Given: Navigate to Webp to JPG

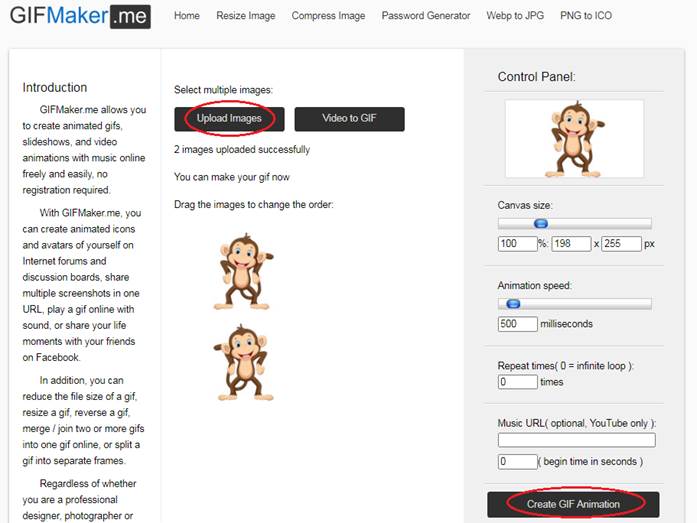Looking at the screenshot, I should (x=515, y=16).
